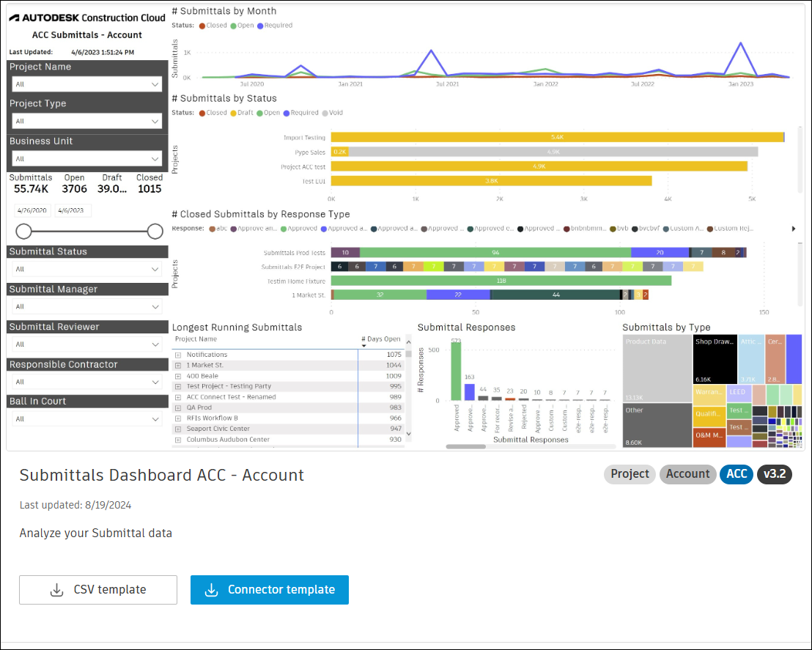Click the right date slider handle
Image resolution: width=812 pixels, height=650 pixels.
pos(155,232)
